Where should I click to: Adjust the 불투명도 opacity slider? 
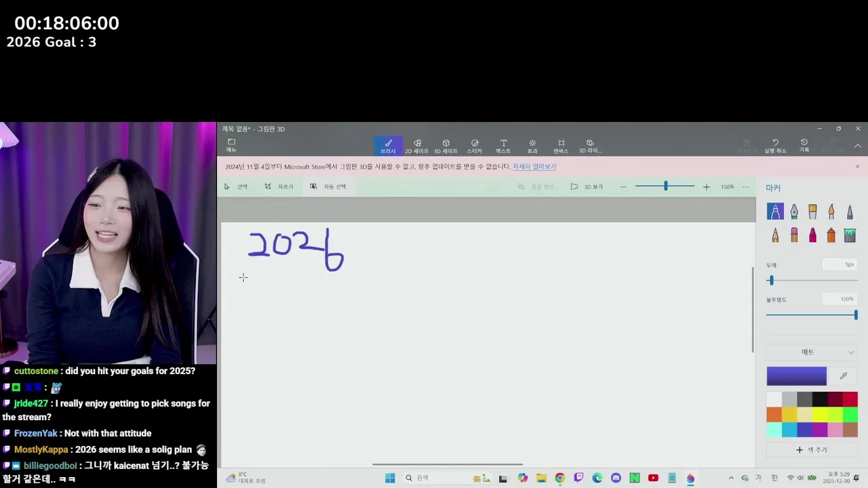[812, 314]
